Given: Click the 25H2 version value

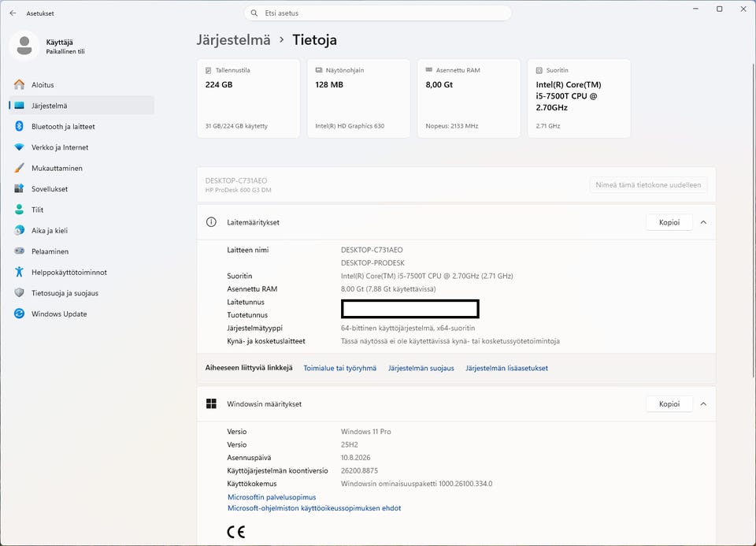Looking at the screenshot, I should pos(350,444).
